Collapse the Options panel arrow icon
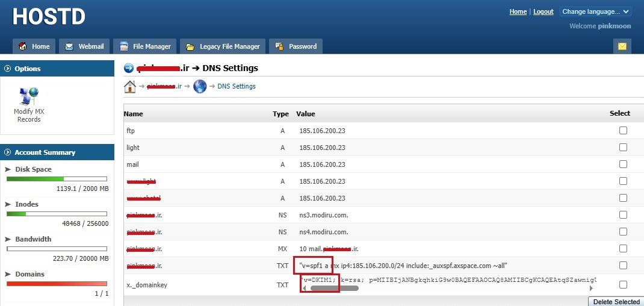 (x=8, y=69)
